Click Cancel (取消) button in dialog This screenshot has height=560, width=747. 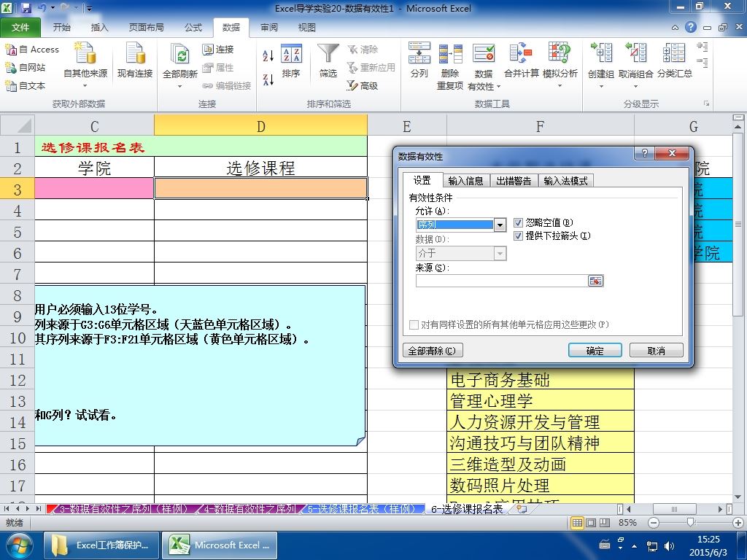[x=656, y=351]
